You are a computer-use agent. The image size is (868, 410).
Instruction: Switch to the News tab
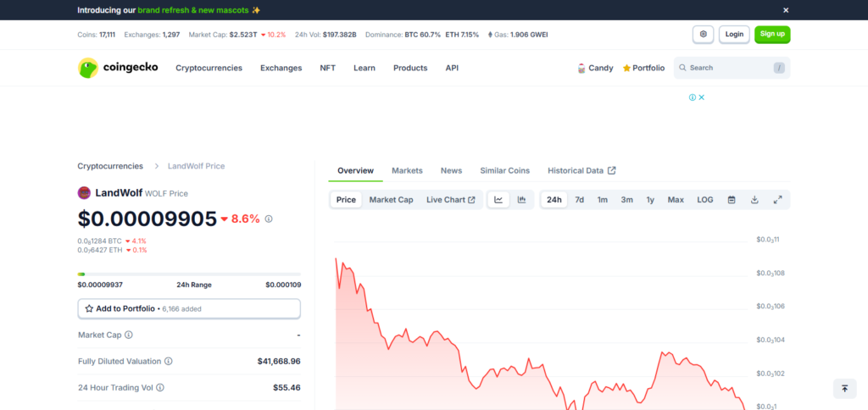[451, 170]
